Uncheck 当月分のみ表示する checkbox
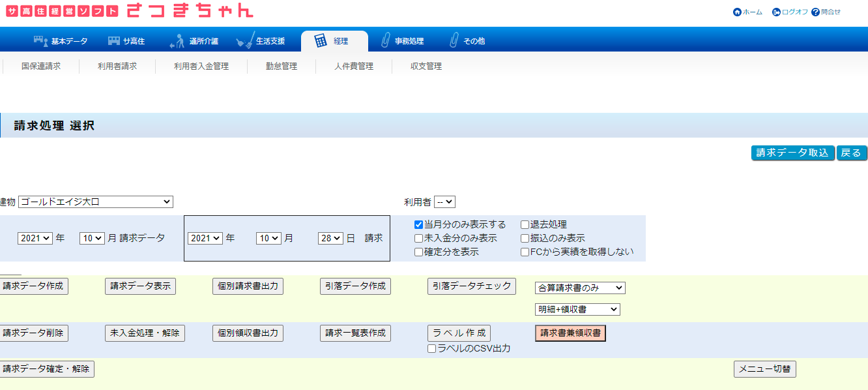Screen dimensions: 868x390 pyautogui.click(x=419, y=224)
